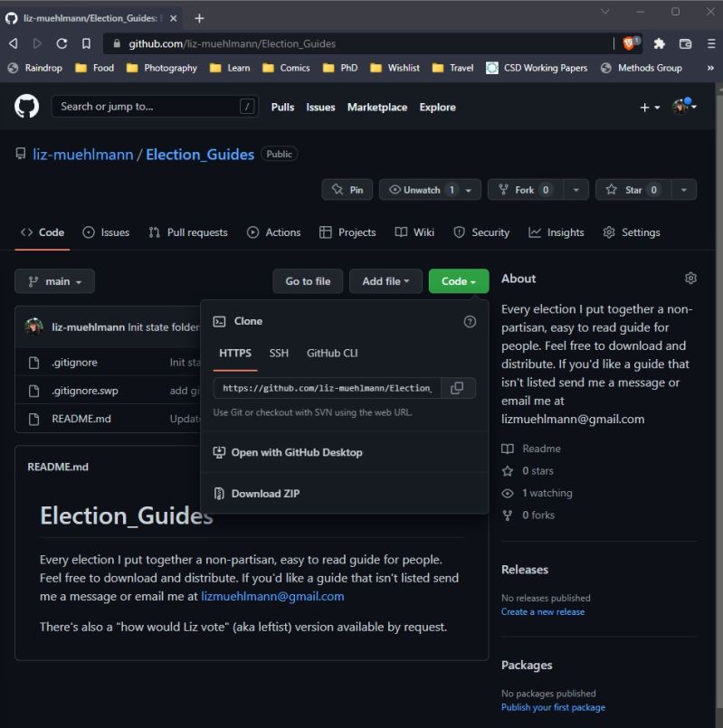The image size is (723, 728).
Task: Click the GitHub Octocat logo
Action: pos(26,107)
